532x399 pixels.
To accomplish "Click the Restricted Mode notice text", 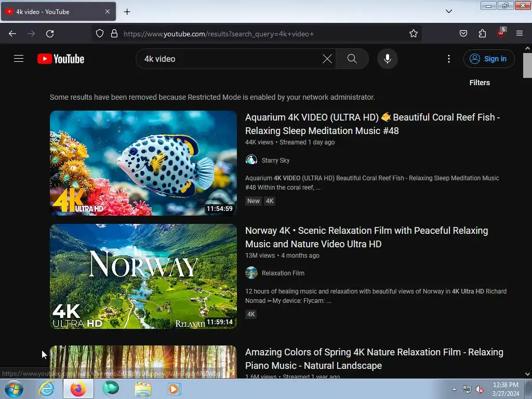I will 212,97.
